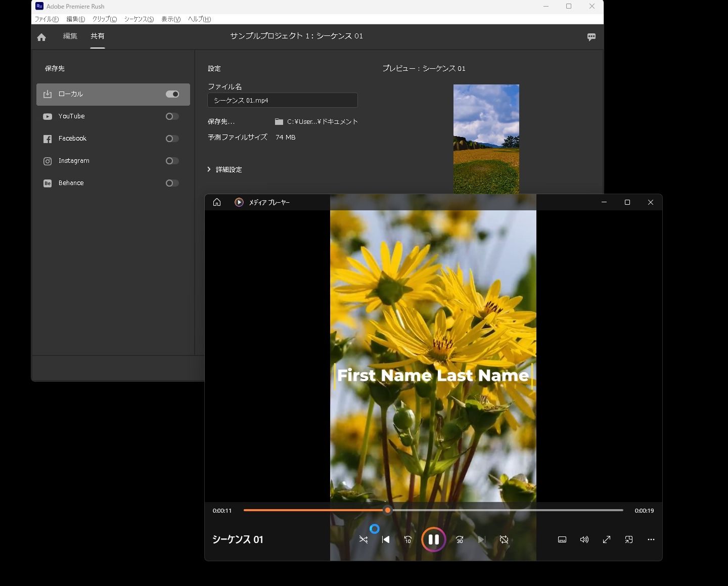The image size is (728, 586).
Task: Open the more options ellipsis menu
Action: point(651,539)
